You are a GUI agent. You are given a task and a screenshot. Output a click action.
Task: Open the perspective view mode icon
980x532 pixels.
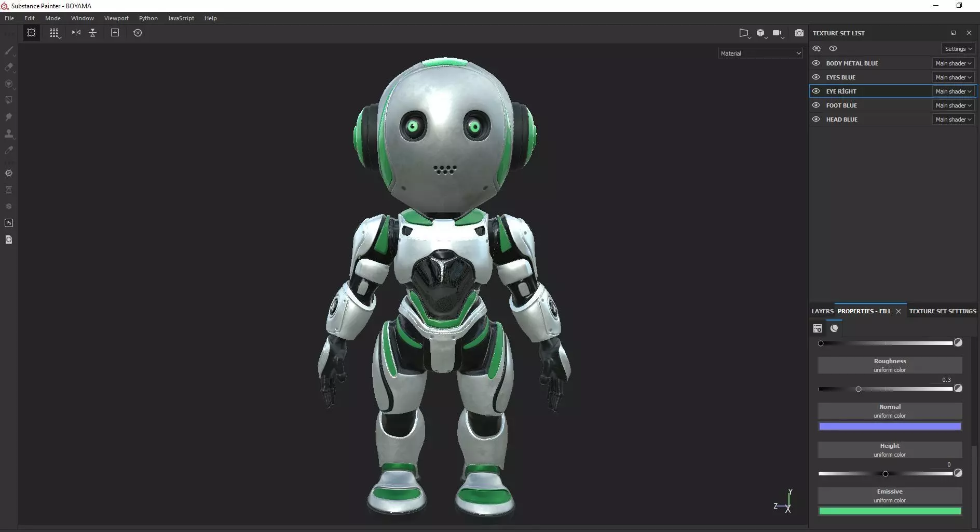pos(744,33)
